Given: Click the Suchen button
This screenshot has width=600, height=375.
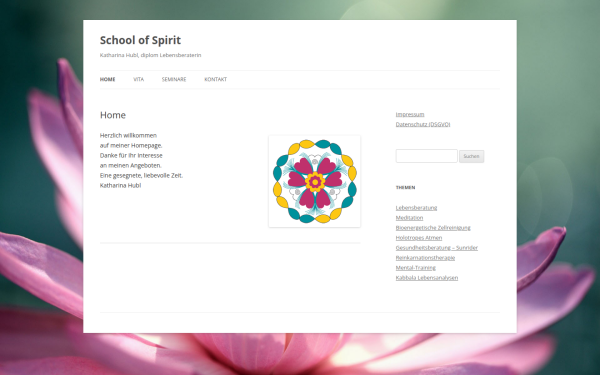Looking at the screenshot, I should [471, 156].
